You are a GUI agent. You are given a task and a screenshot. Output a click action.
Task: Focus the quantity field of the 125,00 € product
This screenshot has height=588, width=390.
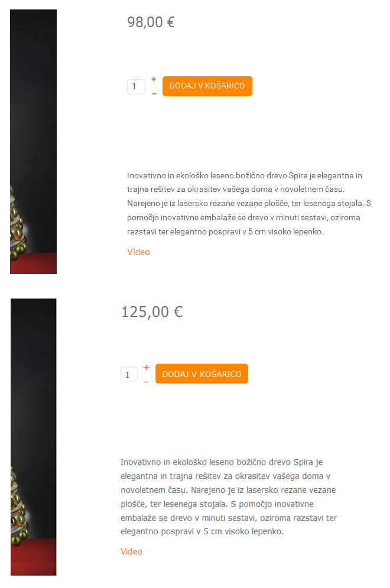[129, 374]
